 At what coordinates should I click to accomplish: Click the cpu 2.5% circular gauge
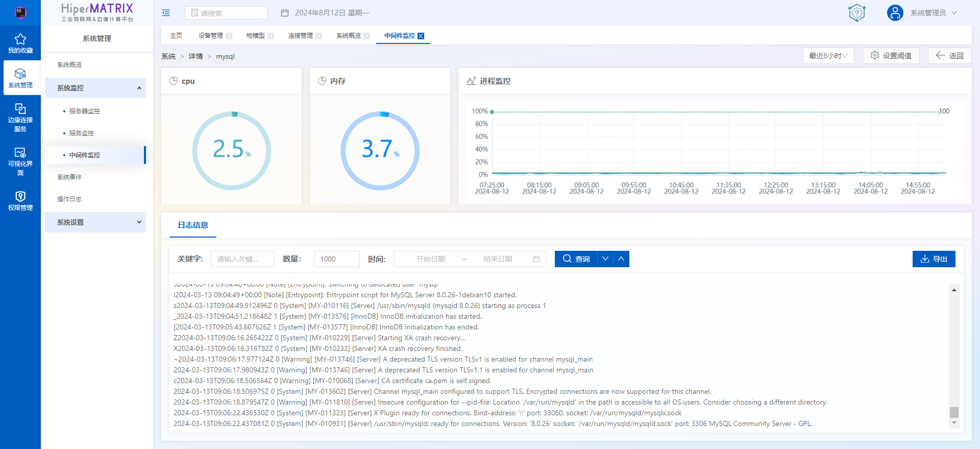[x=232, y=151]
